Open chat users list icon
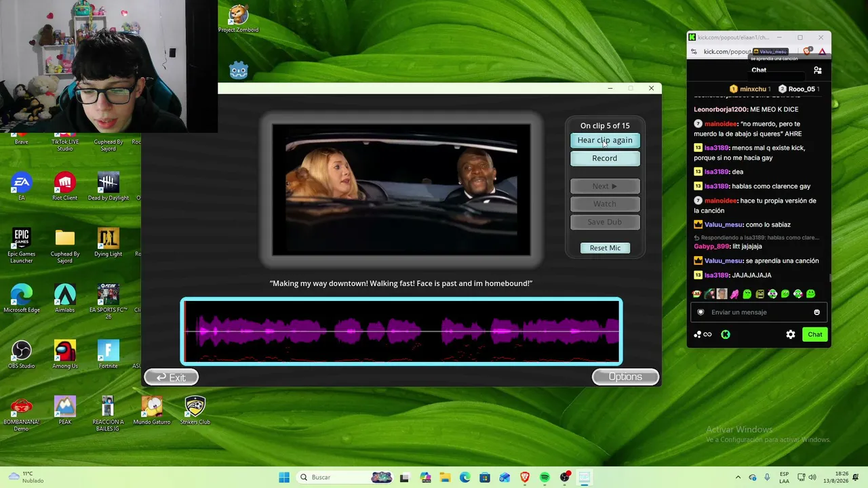868x488 pixels. tap(818, 70)
